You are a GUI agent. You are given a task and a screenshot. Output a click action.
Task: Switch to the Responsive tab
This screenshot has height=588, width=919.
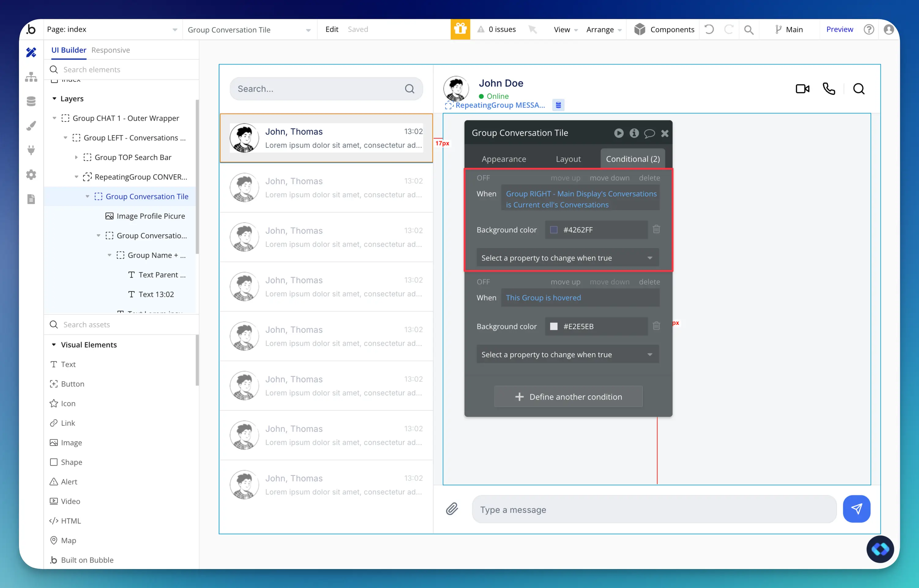click(x=110, y=50)
